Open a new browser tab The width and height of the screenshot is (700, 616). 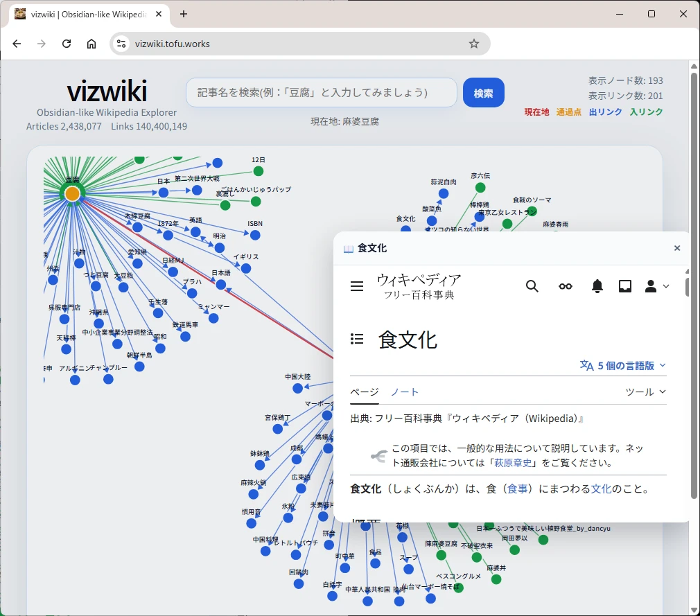(x=184, y=14)
